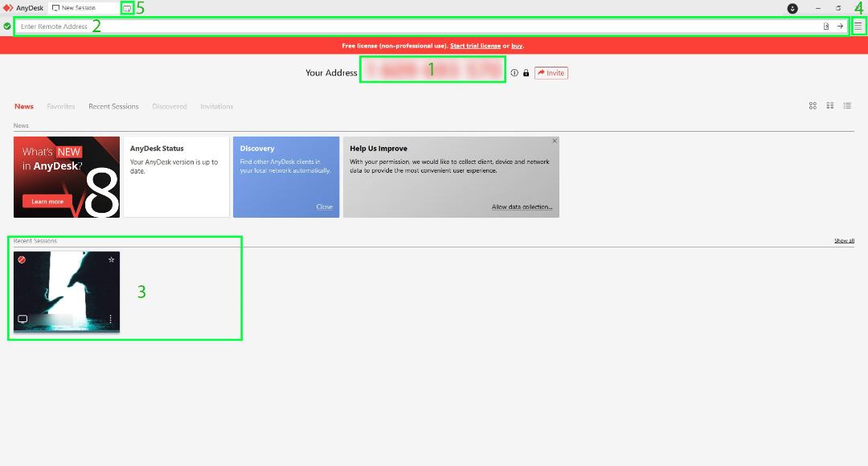Switch to small tiles grid view
Screen dimensions: 868x466
pyautogui.click(x=829, y=106)
